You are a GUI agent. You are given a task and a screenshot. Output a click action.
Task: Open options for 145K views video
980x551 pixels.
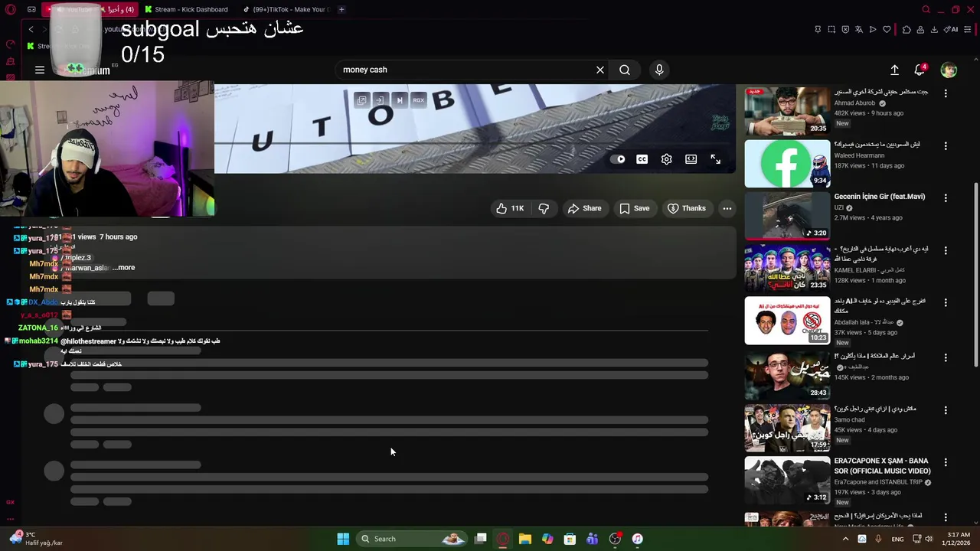[946, 357]
